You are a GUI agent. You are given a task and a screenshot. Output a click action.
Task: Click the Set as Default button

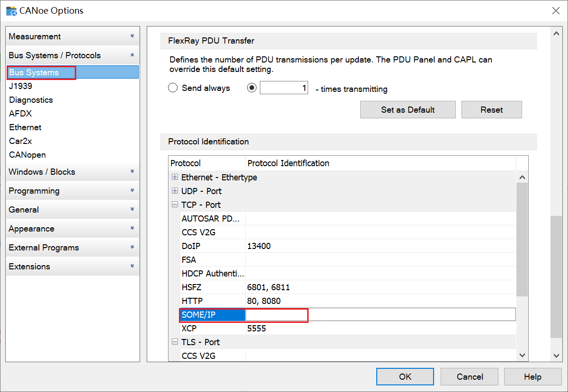click(408, 110)
